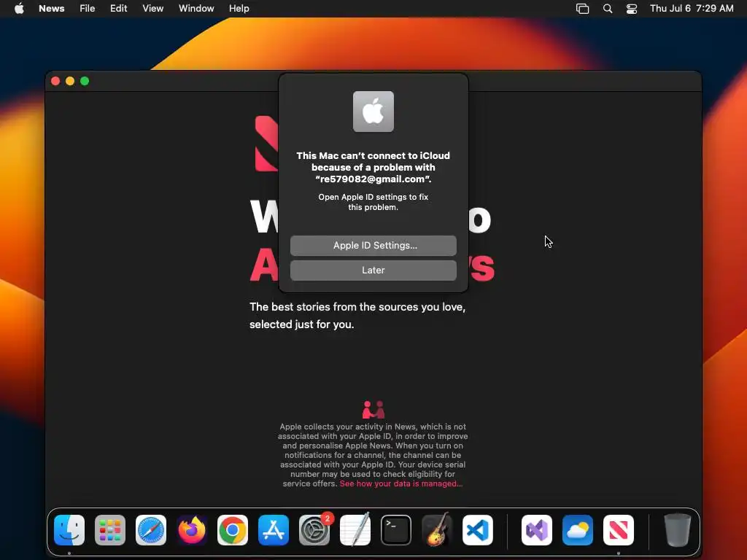Zoom the News window with green button
Viewport: 747px width, 560px height.
pyautogui.click(x=85, y=81)
